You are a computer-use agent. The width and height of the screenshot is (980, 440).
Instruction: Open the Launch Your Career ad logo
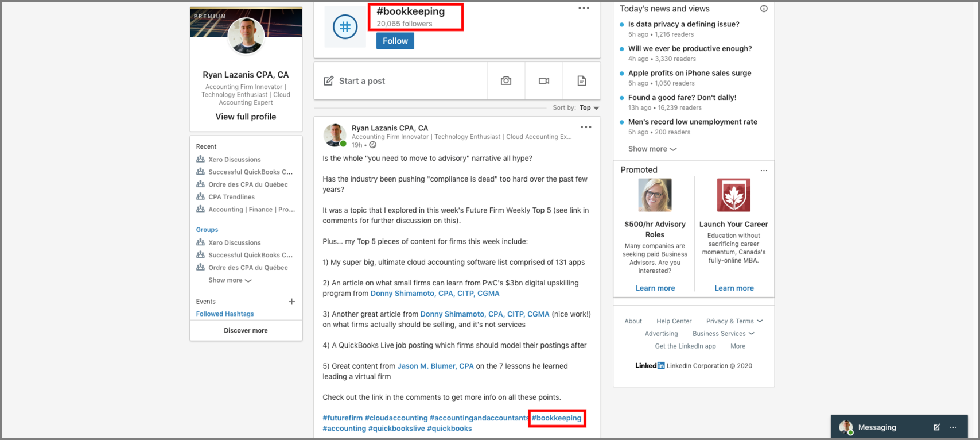pos(734,195)
